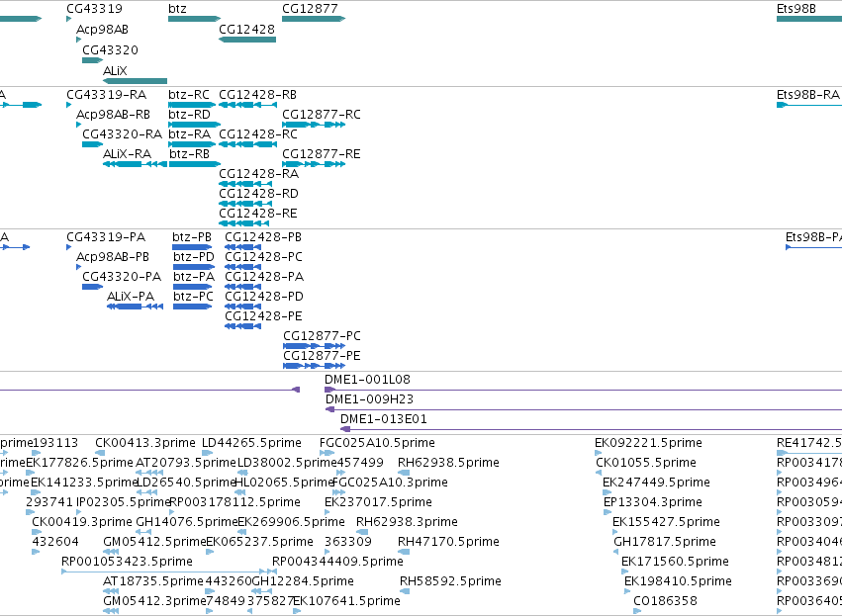The width and height of the screenshot is (842, 616).
Task: Select the EK237017.5prime EST label
Action: (379, 502)
